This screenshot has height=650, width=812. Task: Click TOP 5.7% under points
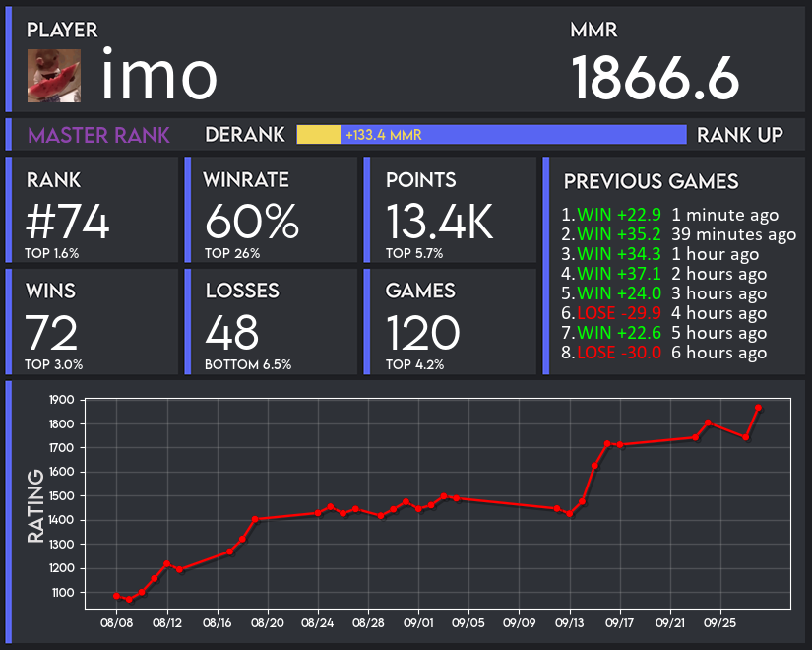[414, 253]
